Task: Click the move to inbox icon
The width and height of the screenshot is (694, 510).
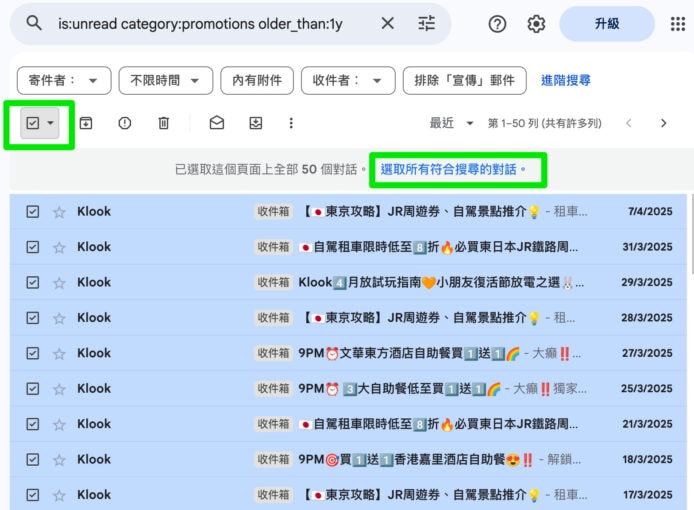Action: click(x=255, y=123)
